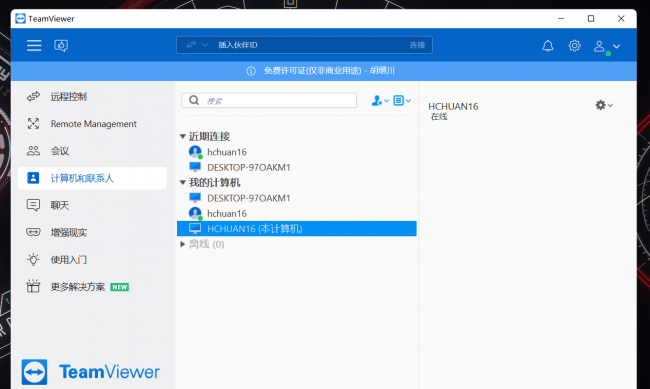
Task: Open 使用入门 getting started
Action: click(92, 260)
